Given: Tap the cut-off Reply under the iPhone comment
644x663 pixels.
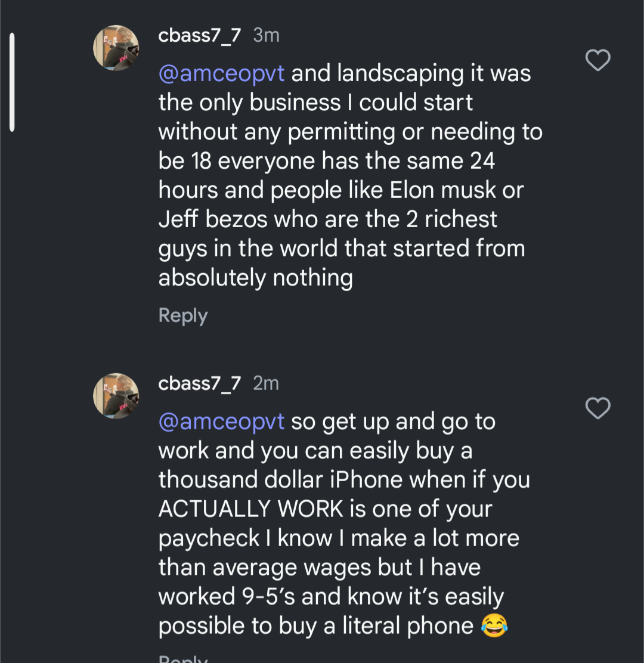Looking at the screenshot, I should (x=182, y=658).
